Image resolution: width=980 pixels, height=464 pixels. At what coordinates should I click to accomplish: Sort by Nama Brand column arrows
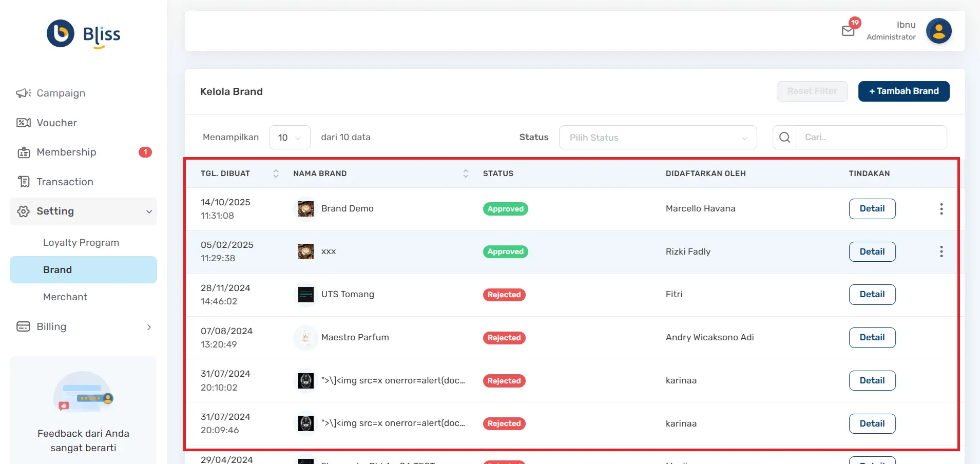tap(466, 173)
